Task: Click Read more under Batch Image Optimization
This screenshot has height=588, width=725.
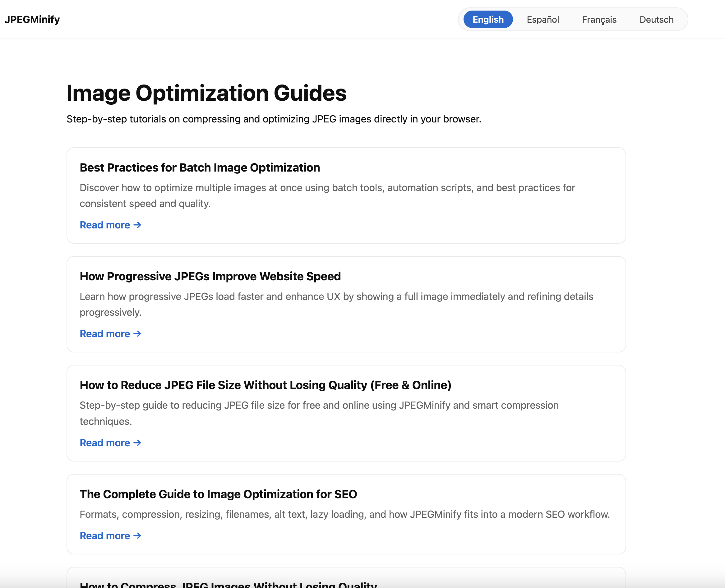Action: pyautogui.click(x=105, y=225)
